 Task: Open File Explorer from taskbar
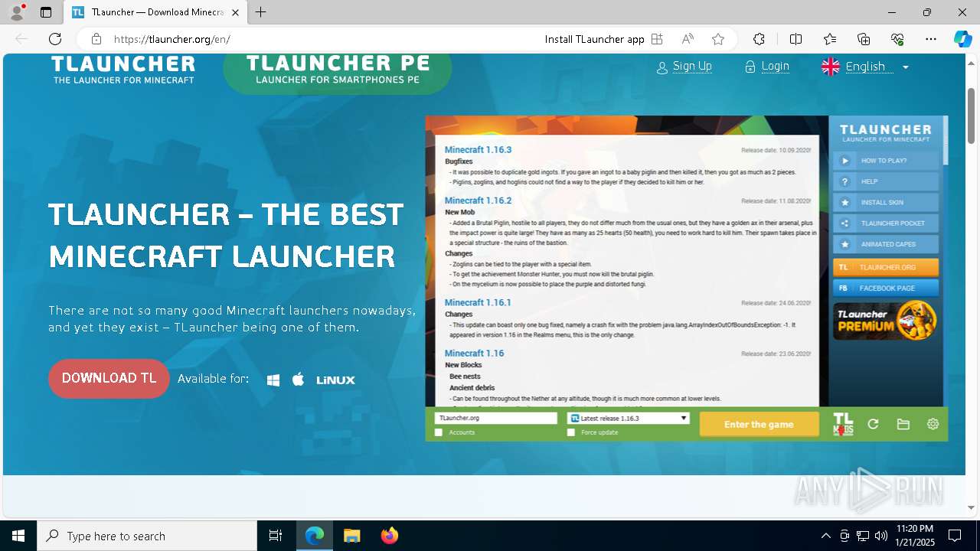click(x=351, y=536)
